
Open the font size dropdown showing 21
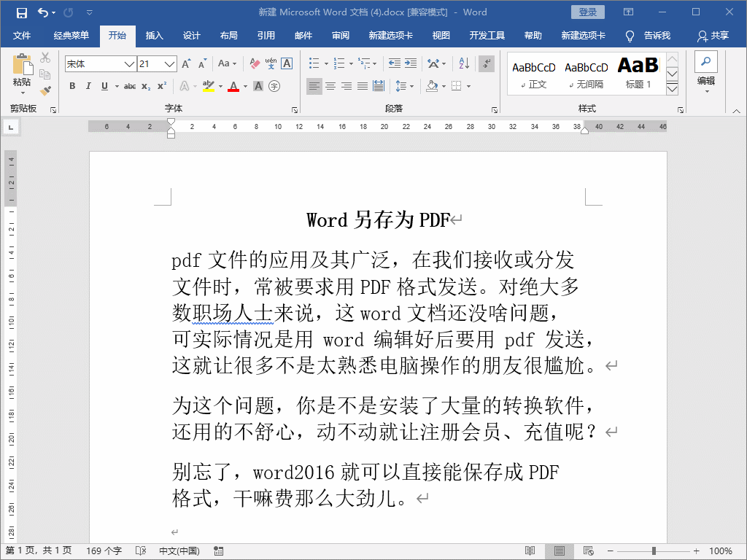[x=169, y=64]
